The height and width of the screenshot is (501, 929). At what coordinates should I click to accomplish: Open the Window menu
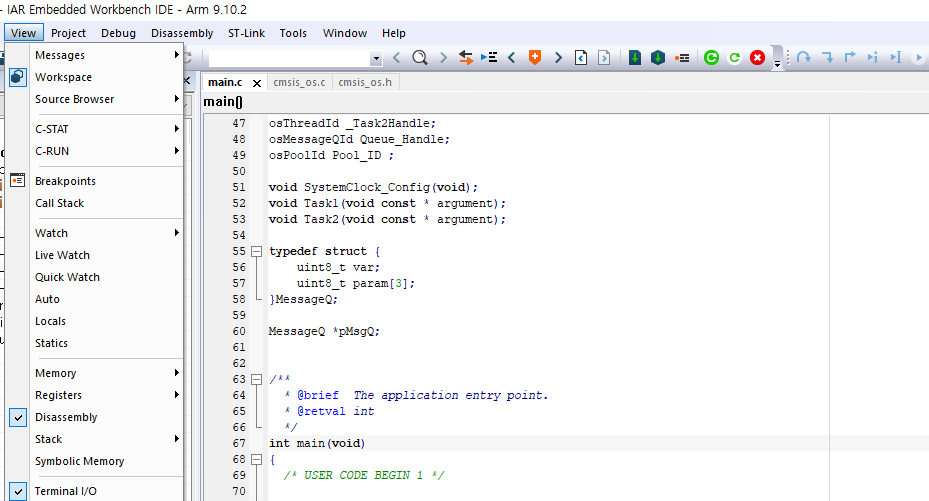coord(345,33)
